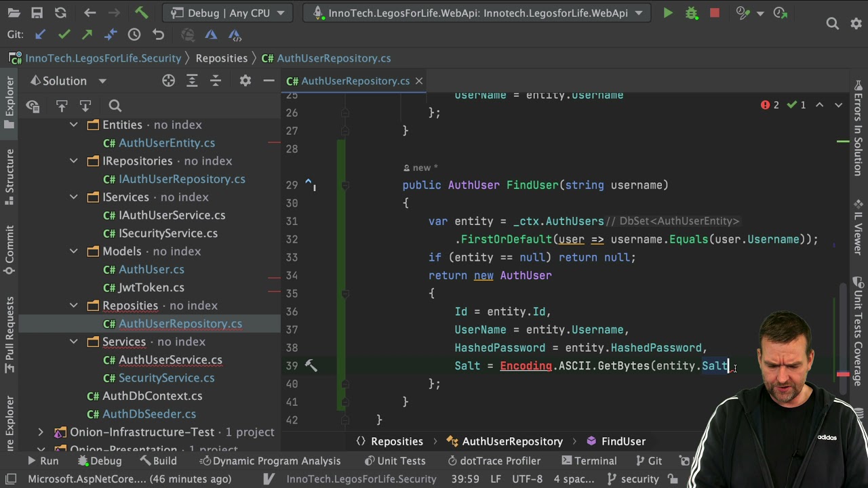This screenshot has height=488, width=868.
Task: Collapse the Entities folder
Action: click(74, 125)
